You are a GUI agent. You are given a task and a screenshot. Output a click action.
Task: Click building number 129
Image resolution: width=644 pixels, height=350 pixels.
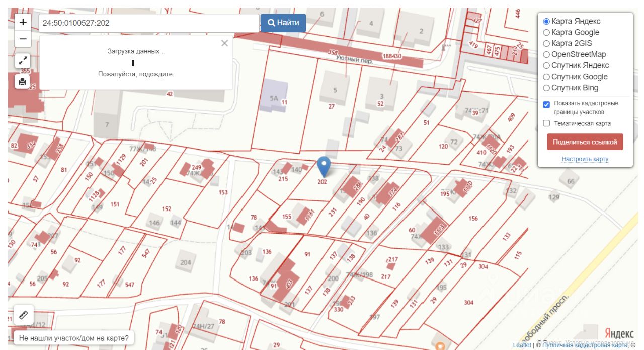point(554,197)
